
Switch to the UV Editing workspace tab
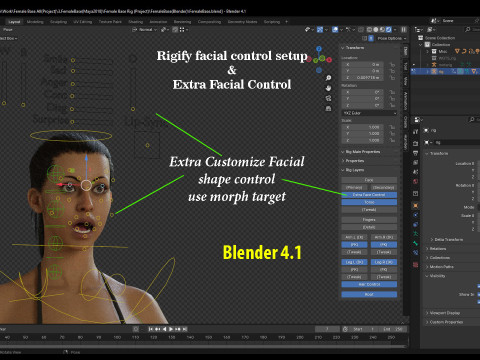(82, 22)
